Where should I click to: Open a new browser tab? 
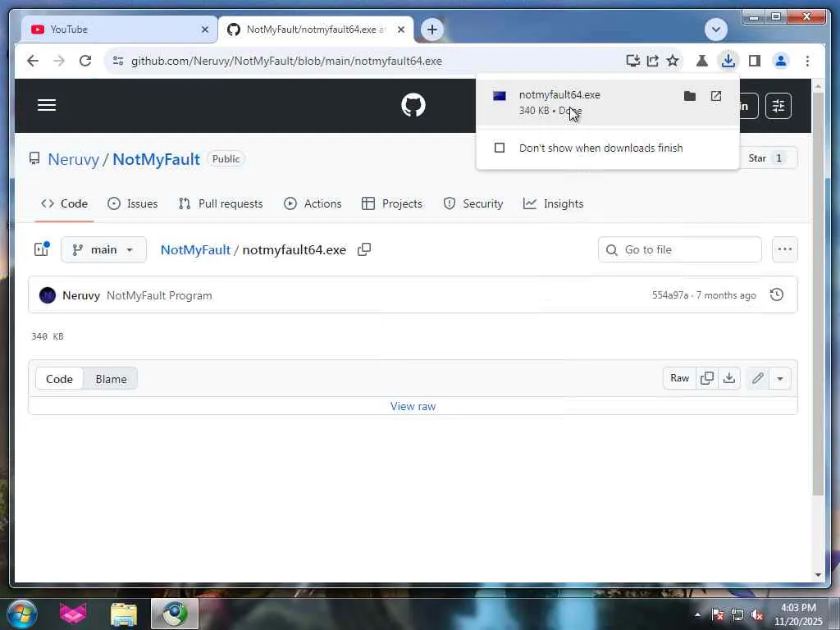pyautogui.click(x=432, y=30)
